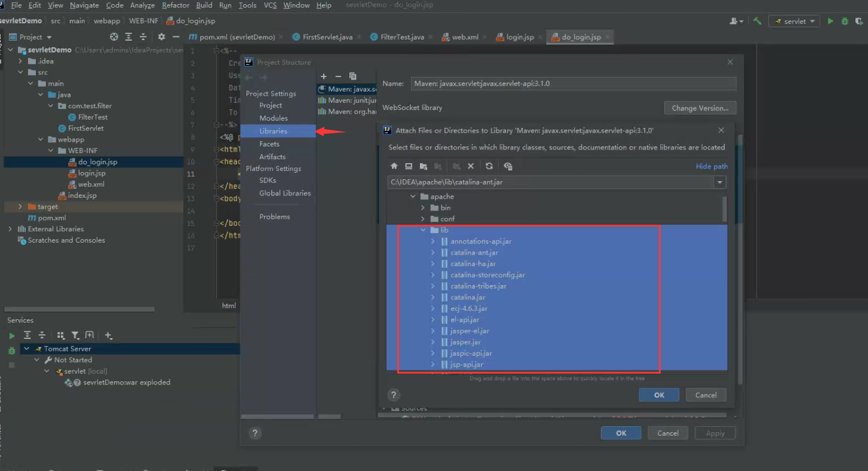Click Open in New Tab icon in Services
The width and height of the screenshot is (868, 471).
click(90, 335)
